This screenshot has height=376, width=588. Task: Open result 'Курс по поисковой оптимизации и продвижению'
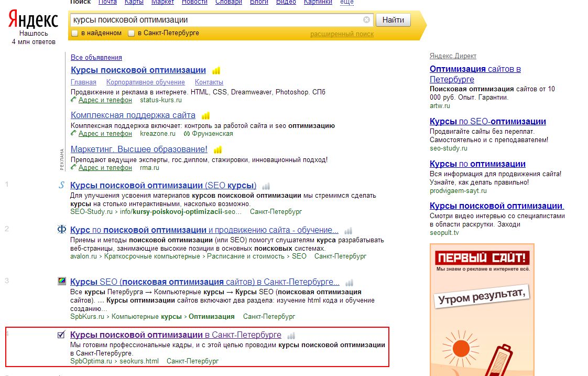click(204, 230)
